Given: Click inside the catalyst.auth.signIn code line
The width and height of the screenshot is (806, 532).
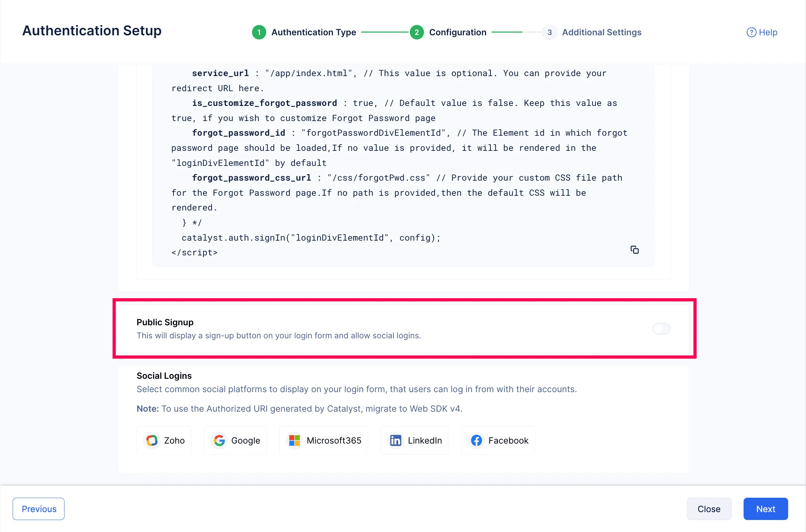Looking at the screenshot, I should pos(311,238).
